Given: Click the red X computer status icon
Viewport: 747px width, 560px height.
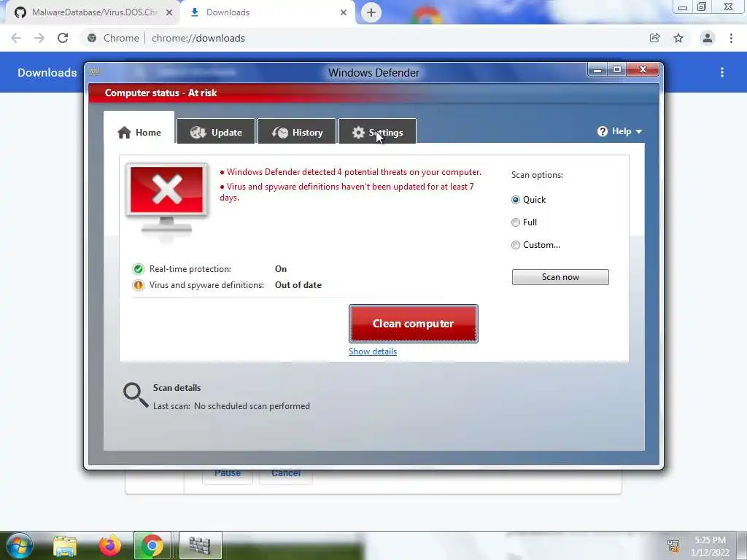Looking at the screenshot, I should (166, 200).
